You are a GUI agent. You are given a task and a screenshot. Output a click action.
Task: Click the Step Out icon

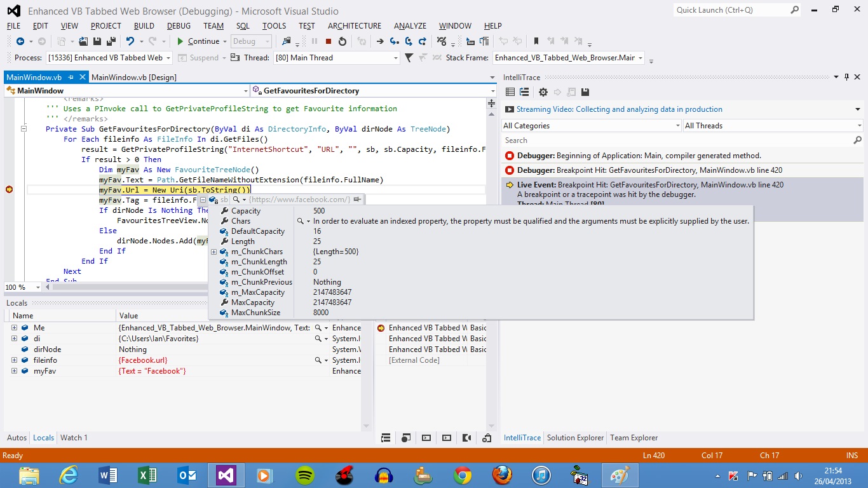click(423, 41)
